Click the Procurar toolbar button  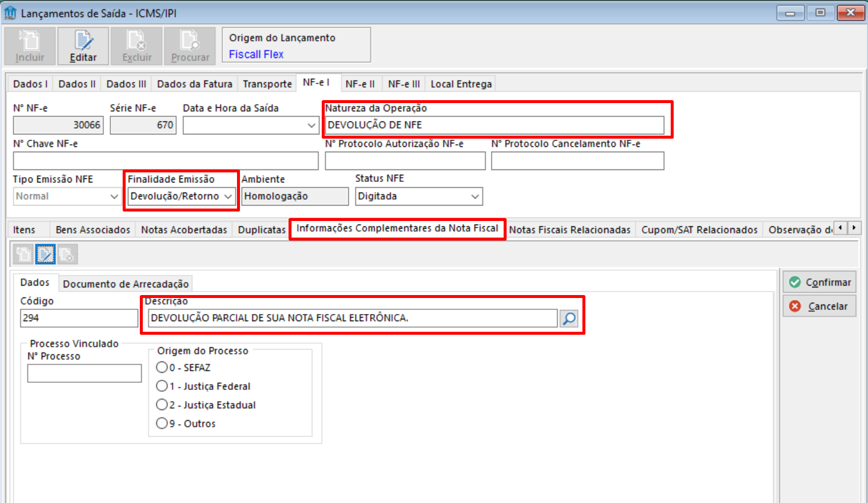[190, 46]
